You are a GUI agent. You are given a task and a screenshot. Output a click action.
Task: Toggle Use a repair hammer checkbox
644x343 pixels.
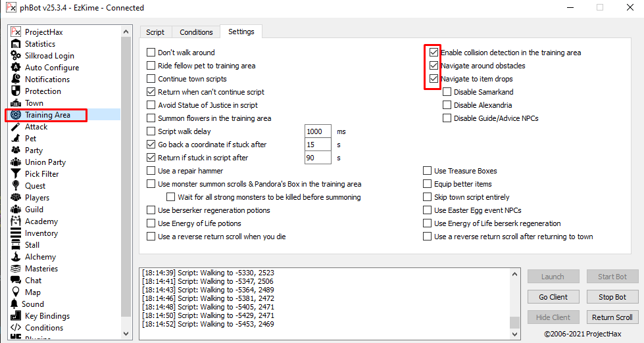151,171
